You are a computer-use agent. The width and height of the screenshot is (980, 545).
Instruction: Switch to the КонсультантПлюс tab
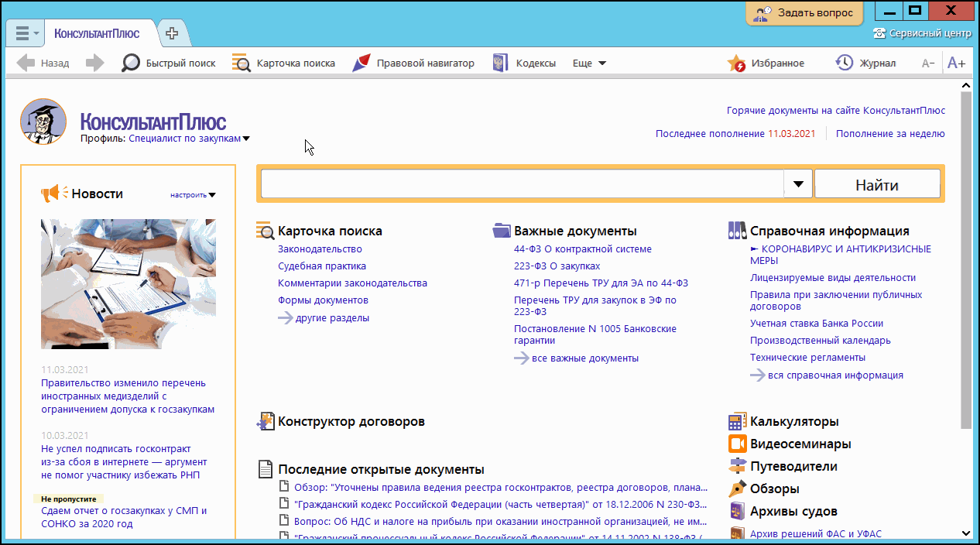[97, 33]
